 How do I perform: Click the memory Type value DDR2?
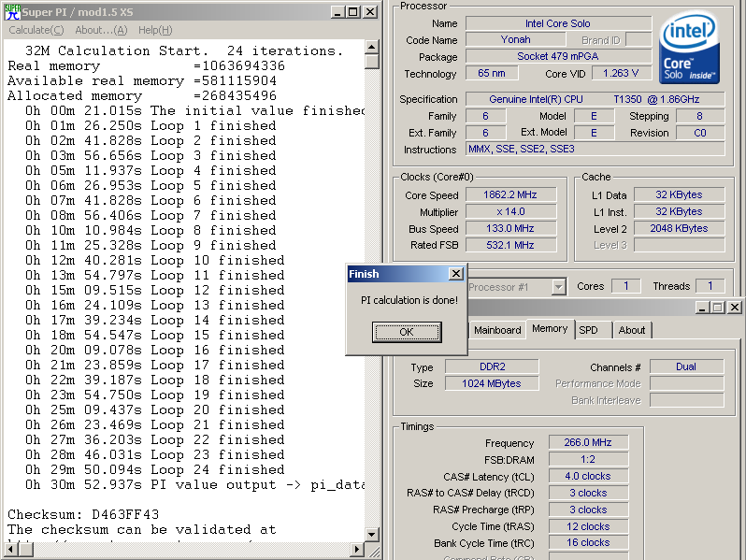492,366
